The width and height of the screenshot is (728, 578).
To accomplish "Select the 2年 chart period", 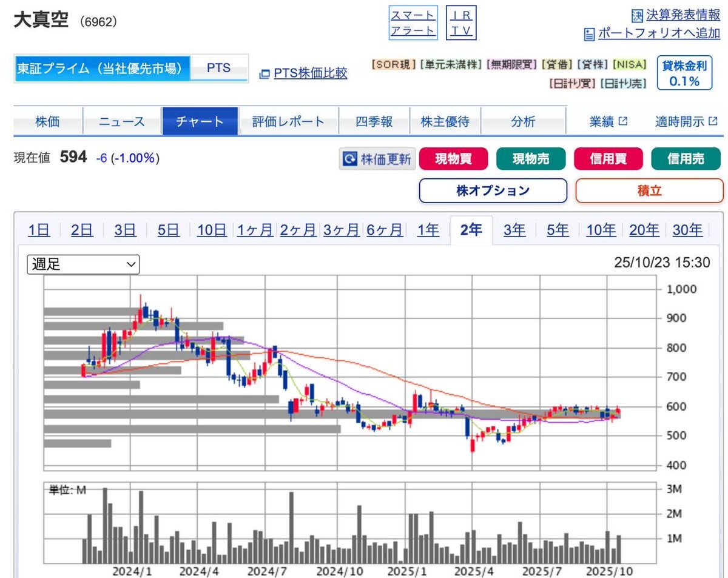I will coord(471,230).
